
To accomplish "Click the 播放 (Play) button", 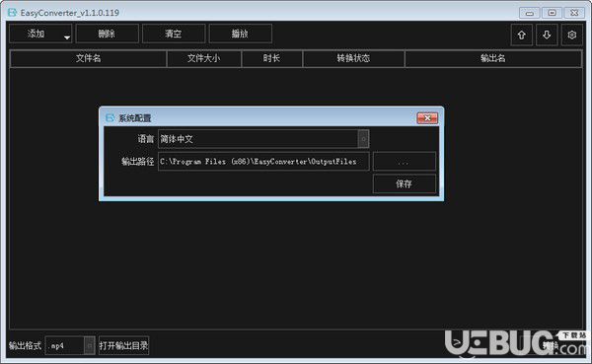I will pos(240,34).
